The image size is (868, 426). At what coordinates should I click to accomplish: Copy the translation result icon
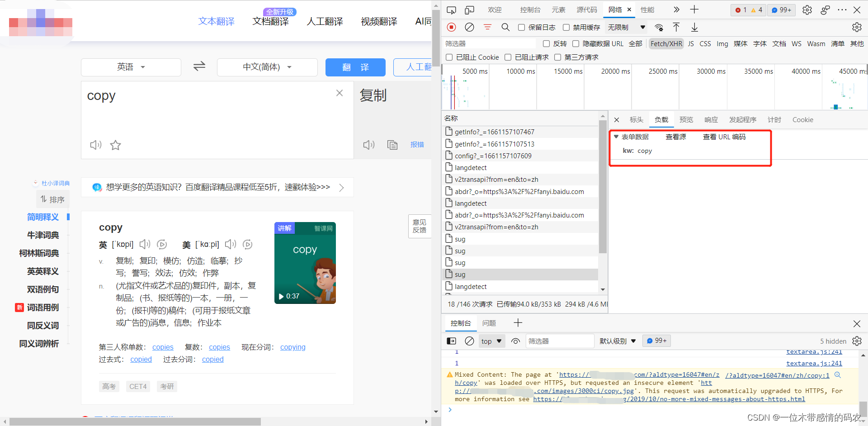pos(392,145)
